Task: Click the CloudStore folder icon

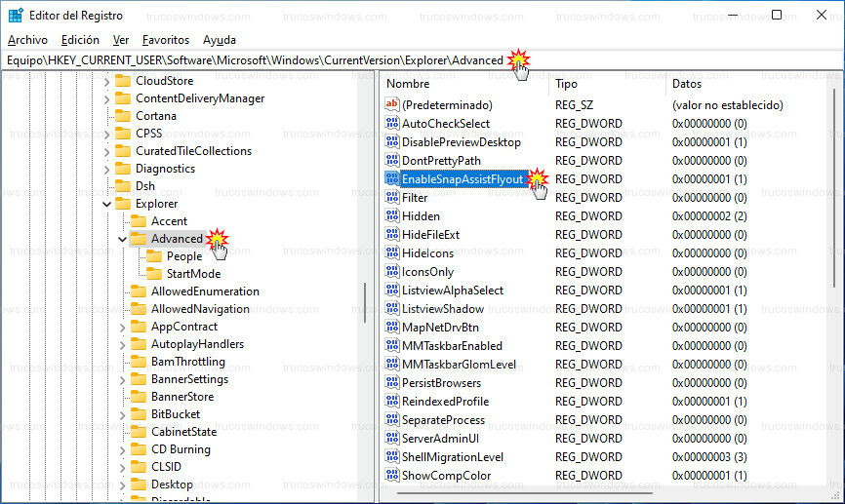Action: coord(123,81)
